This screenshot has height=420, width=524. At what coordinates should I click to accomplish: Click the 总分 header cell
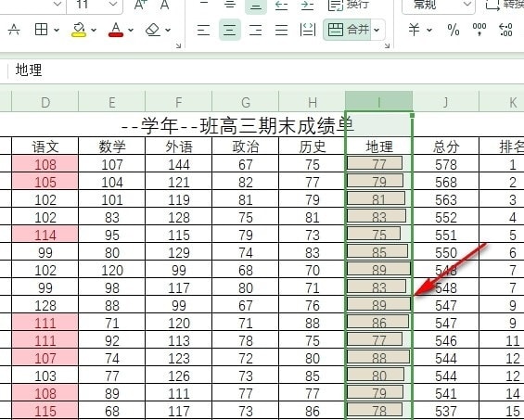click(x=446, y=146)
